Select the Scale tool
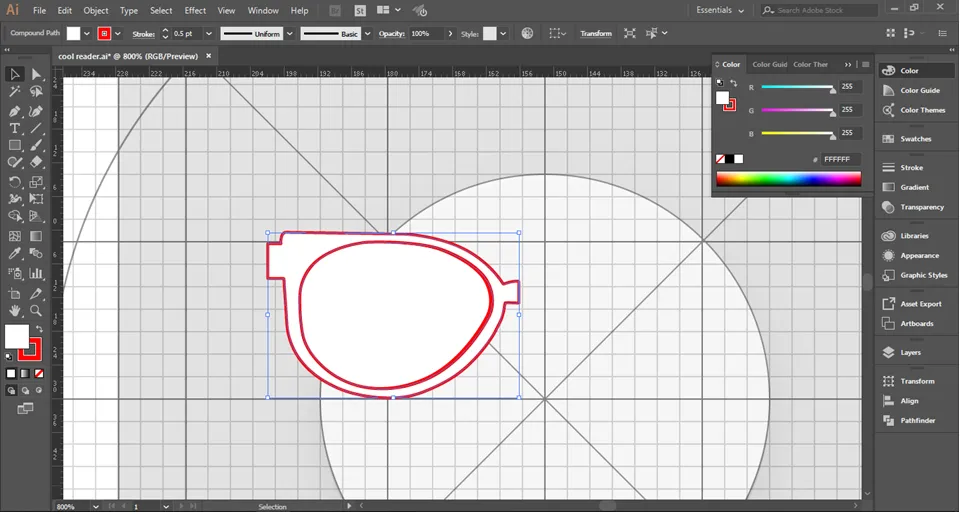This screenshot has width=961, height=514. (x=36, y=182)
